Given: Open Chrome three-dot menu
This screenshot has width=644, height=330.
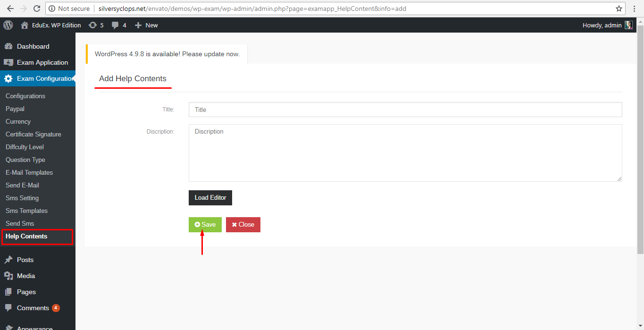Looking at the screenshot, I should 635,8.
